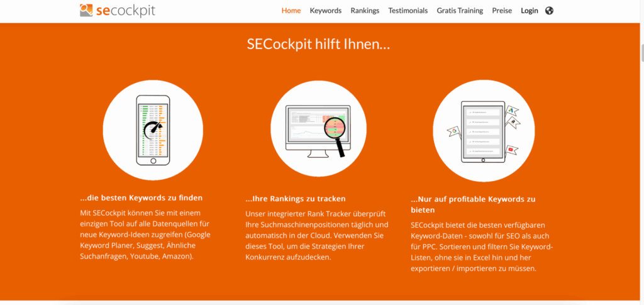Image resolution: width=644 pixels, height=305 pixels.
Task: Click the magnifying glass over rankings chart
Action: 335,136
